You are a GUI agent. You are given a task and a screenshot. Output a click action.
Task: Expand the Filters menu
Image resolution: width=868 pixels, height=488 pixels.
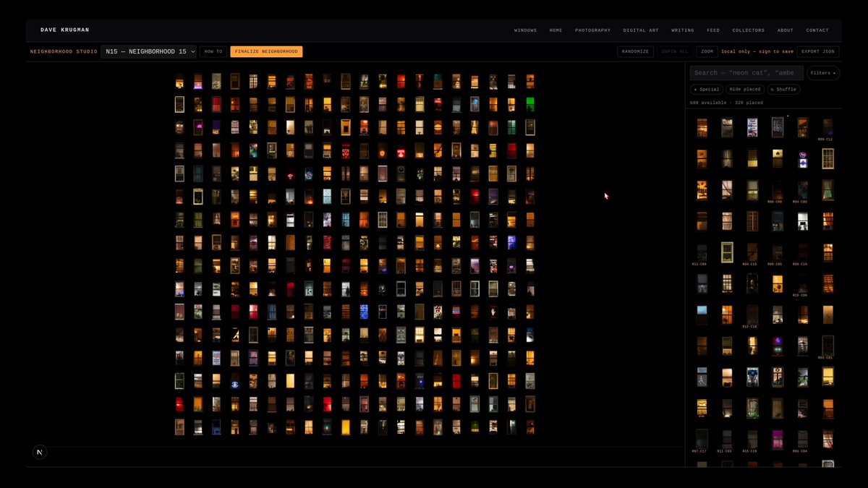[x=822, y=73]
